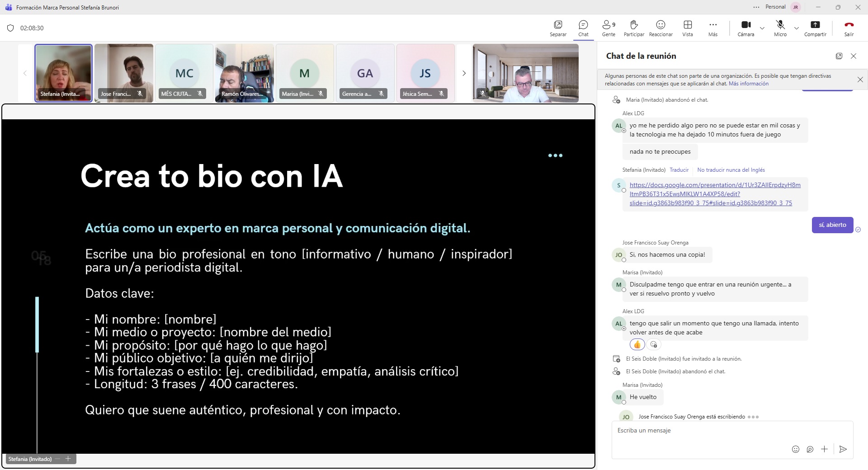Expand the Micro options dropdown arrow
868x470 pixels.
point(797,28)
